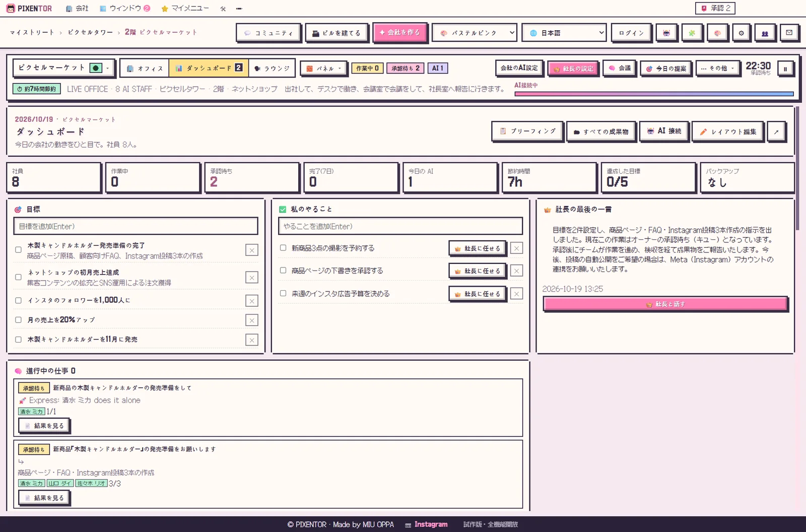Open settings with the gear icon
Viewport: 806px width, 532px height.
coord(741,33)
